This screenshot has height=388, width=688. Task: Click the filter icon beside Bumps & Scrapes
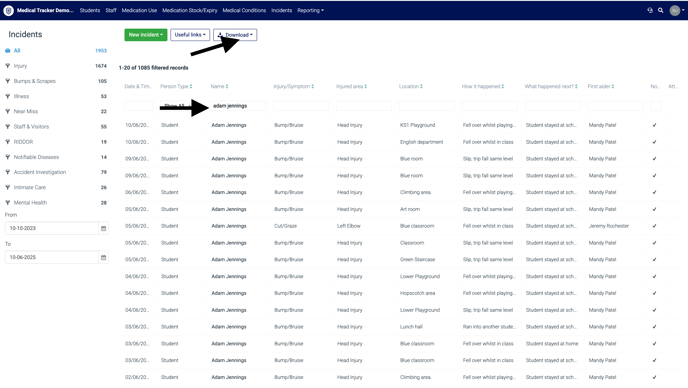point(7,81)
